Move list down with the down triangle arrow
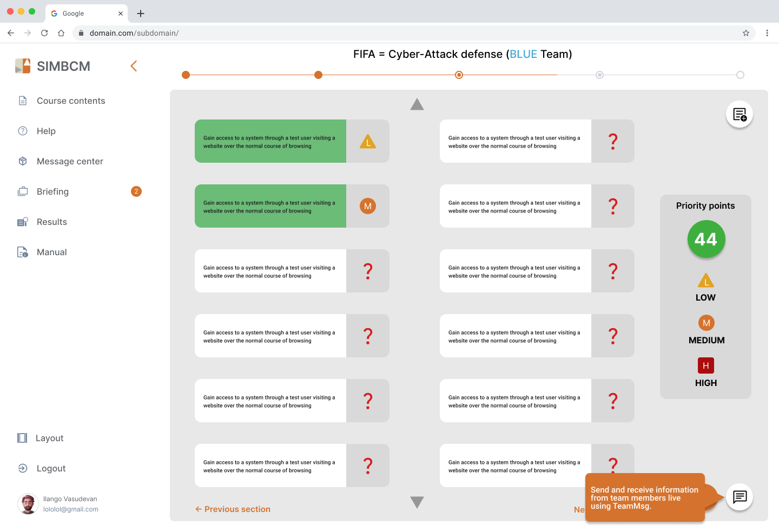Viewport: 779px width, 532px height. pos(417,502)
